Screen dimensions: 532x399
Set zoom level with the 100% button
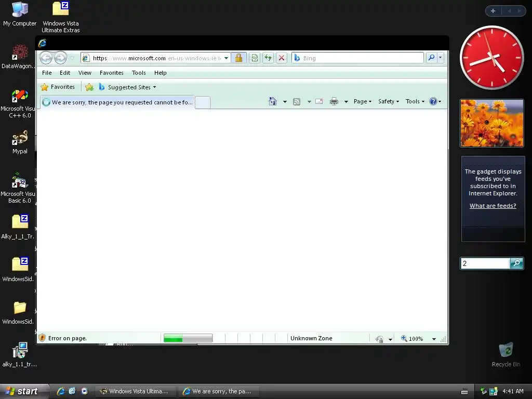point(412,338)
